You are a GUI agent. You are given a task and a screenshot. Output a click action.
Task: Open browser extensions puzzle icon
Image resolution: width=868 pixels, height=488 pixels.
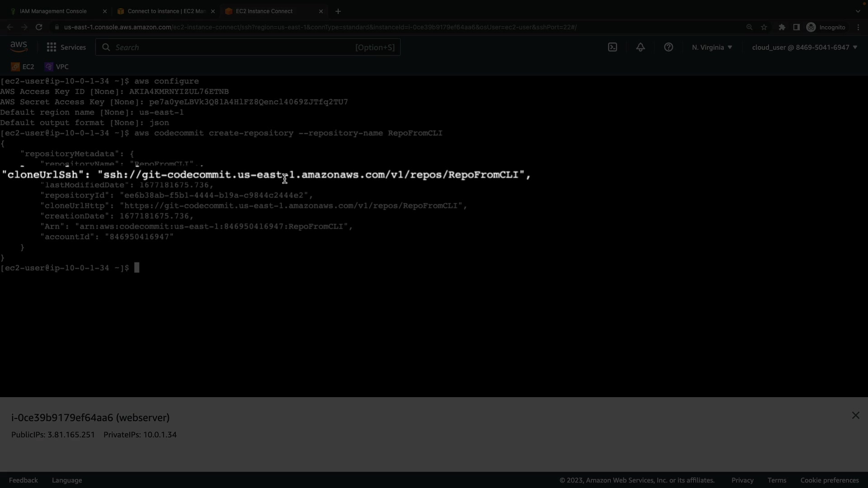(782, 28)
